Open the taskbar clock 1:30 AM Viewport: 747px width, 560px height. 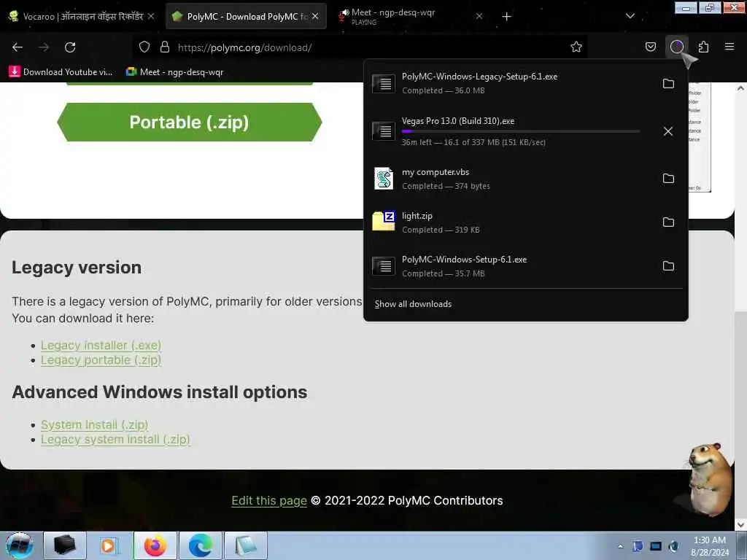coord(710,546)
